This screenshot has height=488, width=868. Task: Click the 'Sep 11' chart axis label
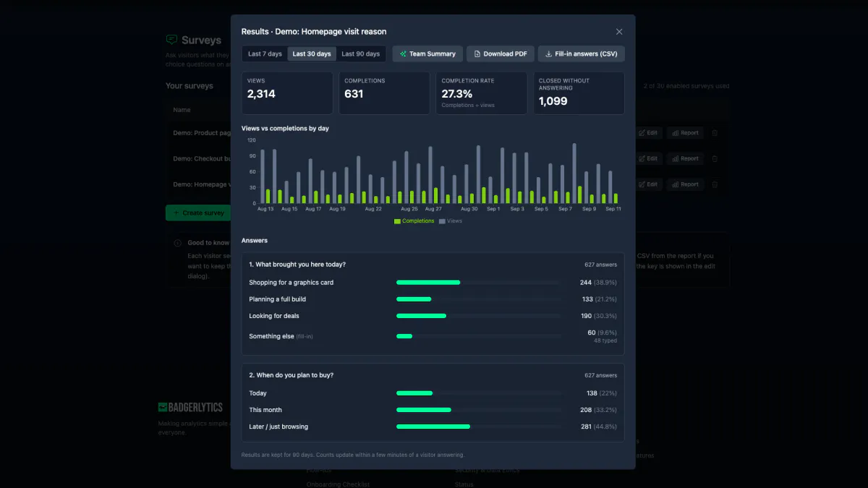coord(613,209)
